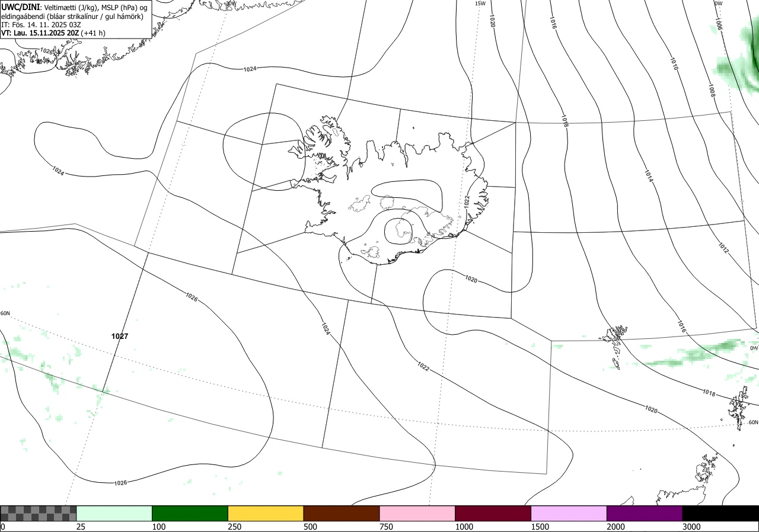
Task: Click the bold 1027 high-pressure label
Action: [x=120, y=336]
